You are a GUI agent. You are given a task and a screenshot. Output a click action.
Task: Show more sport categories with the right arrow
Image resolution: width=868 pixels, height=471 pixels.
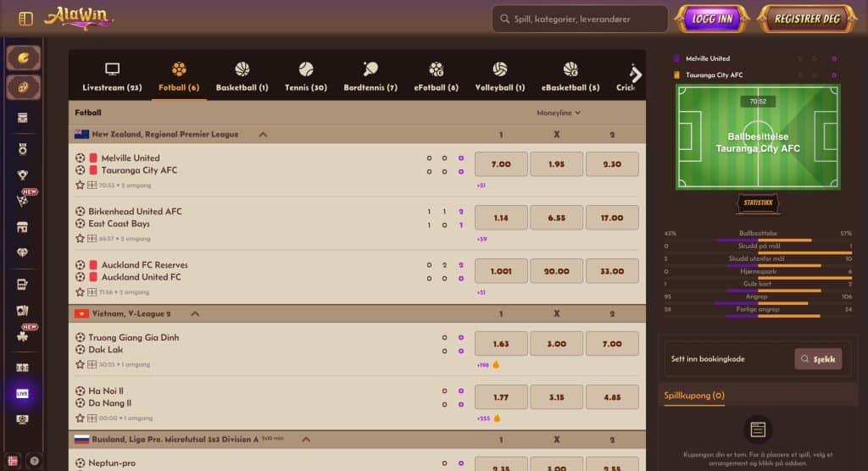point(636,75)
